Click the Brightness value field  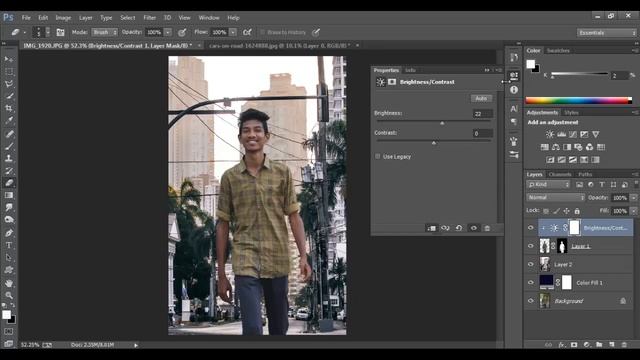click(483, 114)
